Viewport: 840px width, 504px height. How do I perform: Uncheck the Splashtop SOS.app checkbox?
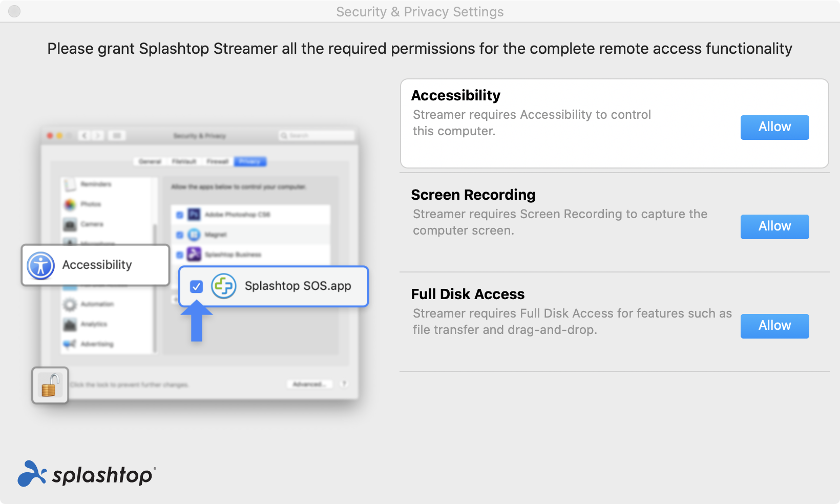point(196,287)
